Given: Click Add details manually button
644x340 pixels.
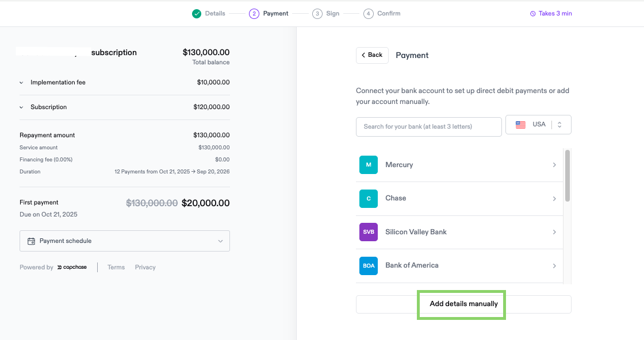Looking at the screenshot, I should [463, 304].
